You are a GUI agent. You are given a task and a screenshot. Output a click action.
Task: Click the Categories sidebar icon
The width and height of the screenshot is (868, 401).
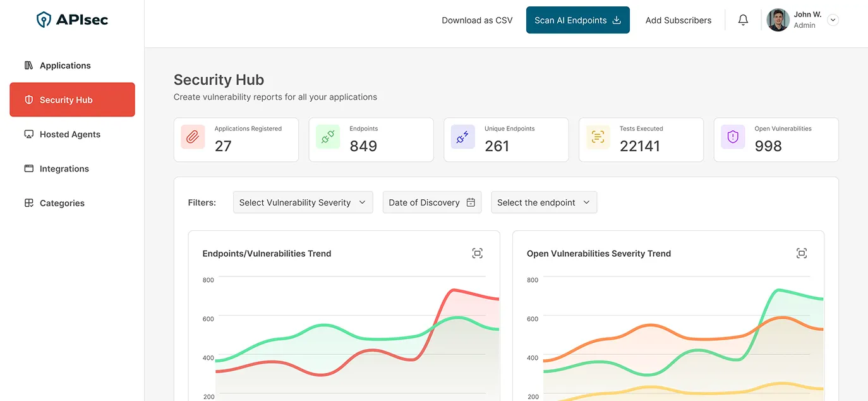[x=28, y=202]
